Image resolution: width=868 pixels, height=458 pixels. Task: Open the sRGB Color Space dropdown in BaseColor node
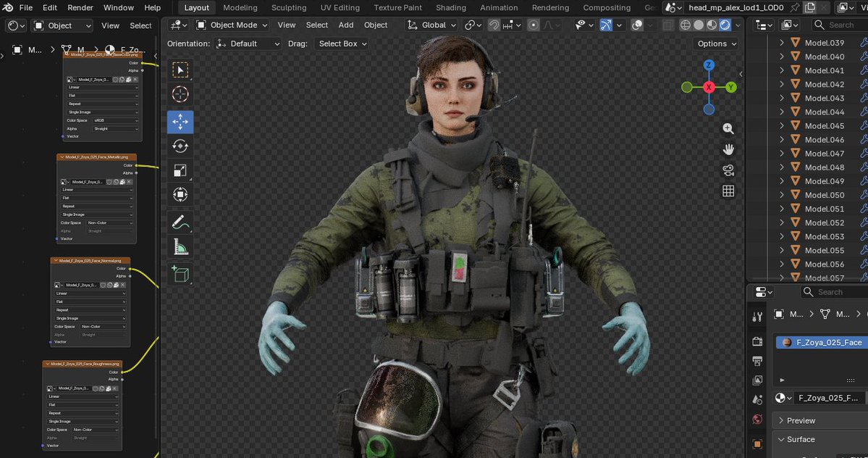pos(116,120)
